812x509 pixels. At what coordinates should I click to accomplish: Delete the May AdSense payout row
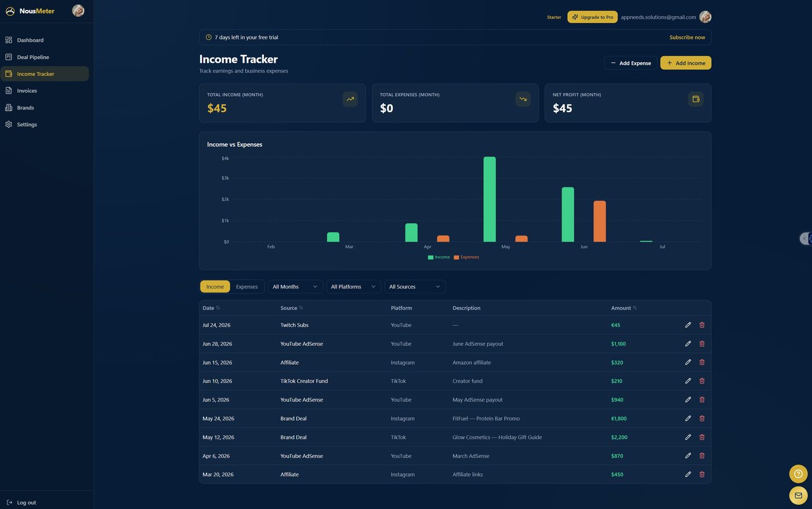702,400
